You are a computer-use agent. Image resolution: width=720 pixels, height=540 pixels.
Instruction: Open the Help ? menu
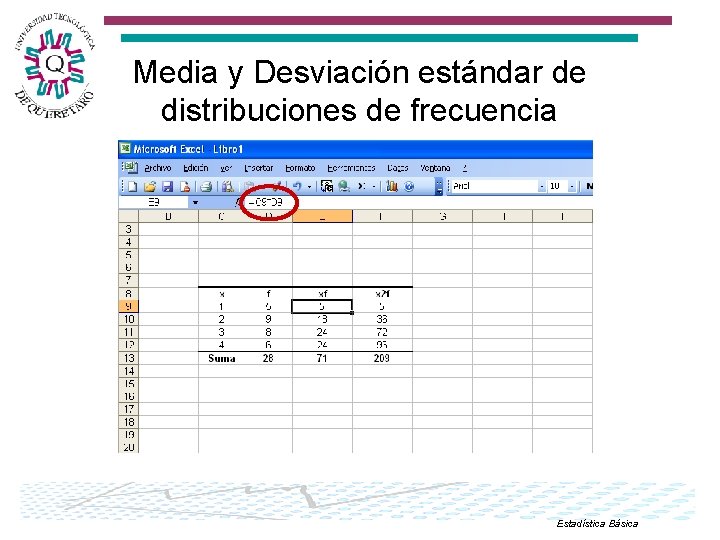pyautogui.click(x=465, y=168)
